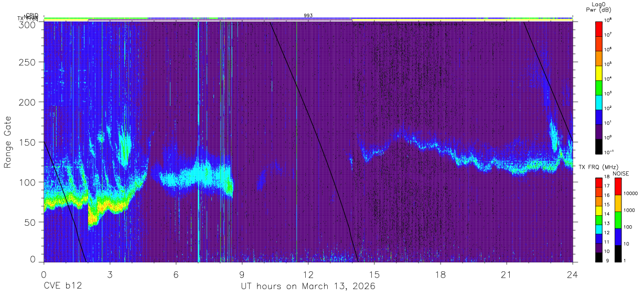Click the 'CVE b12' radar label

tap(62, 287)
